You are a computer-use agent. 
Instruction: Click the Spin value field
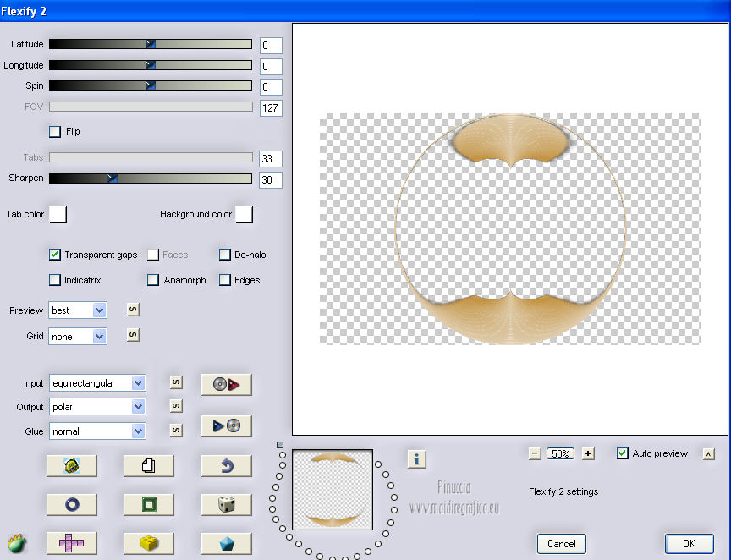pyautogui.click(x=271, y=87)
